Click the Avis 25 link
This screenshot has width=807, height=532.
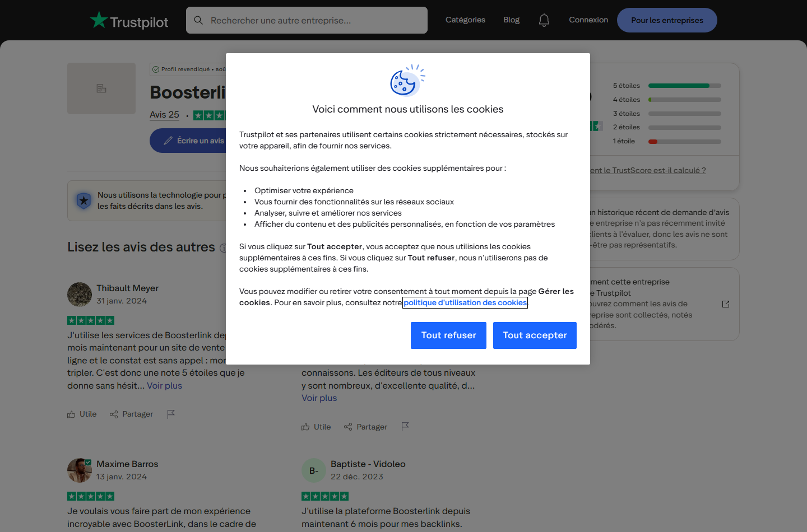click(x=164, y=115)
